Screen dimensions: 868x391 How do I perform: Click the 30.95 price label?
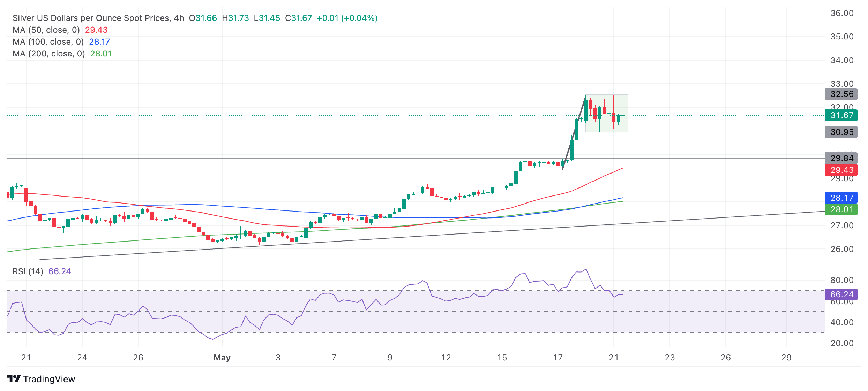pos(841,132)
